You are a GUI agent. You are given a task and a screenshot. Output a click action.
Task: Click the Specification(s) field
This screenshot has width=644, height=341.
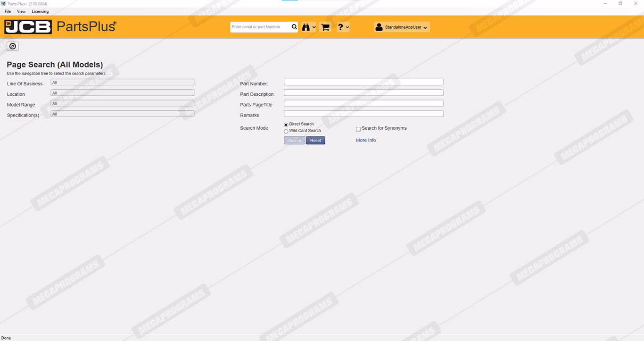(x=123, y=114)
